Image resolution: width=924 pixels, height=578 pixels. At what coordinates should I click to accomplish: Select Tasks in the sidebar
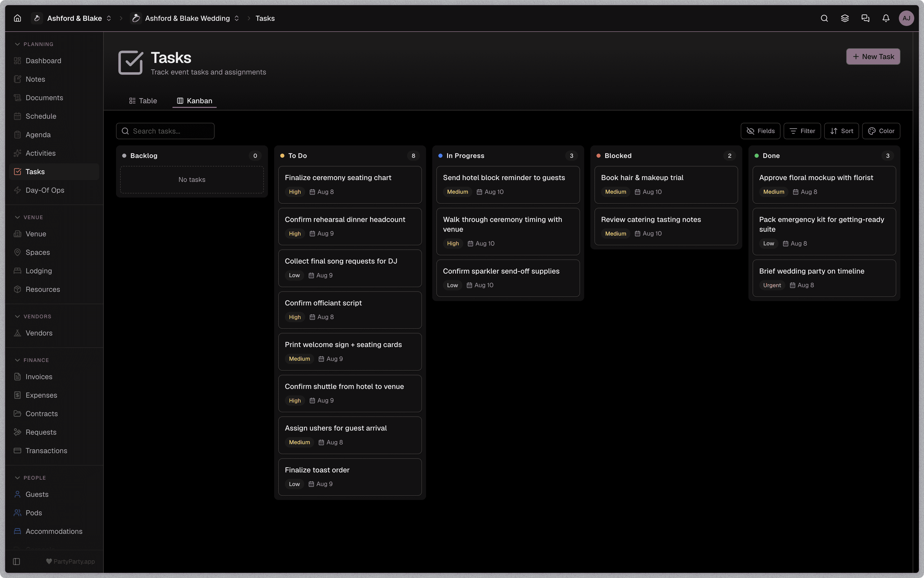[54, 172]
